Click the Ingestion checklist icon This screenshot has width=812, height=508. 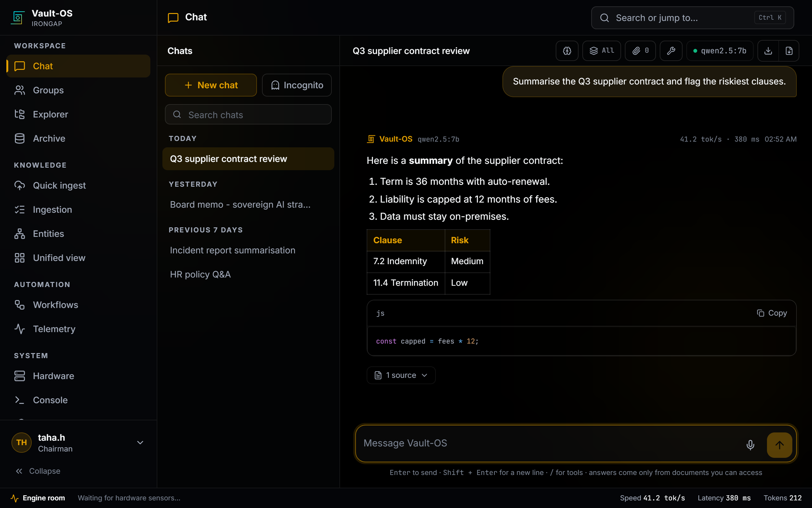[x=19, y=210]
